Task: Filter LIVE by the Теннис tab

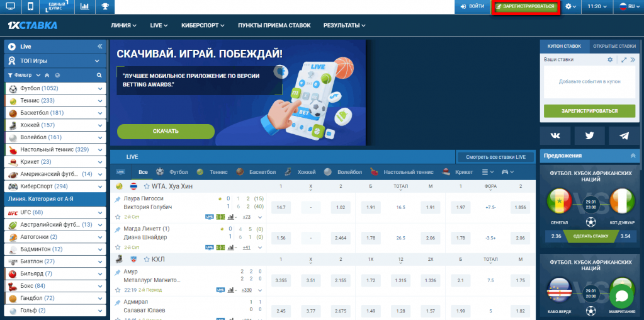Action: tap(212, 172)
